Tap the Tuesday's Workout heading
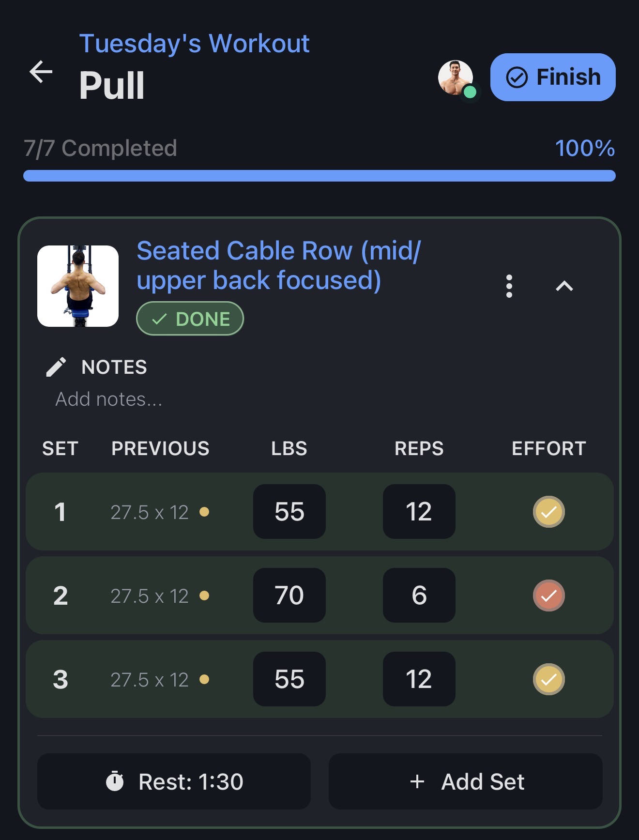The height and width of the screenshot is (840, 639). pyautogui.click(x=194, y=44)
